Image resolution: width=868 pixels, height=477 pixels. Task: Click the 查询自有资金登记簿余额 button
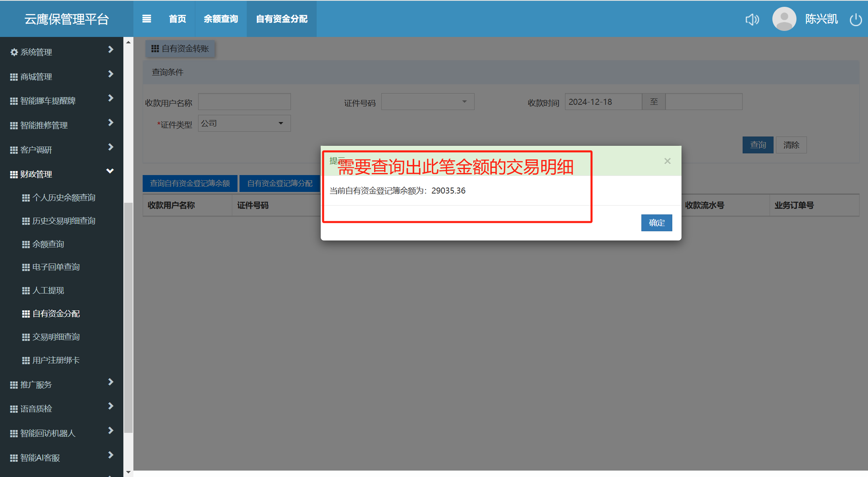click(x=190, y=183)
